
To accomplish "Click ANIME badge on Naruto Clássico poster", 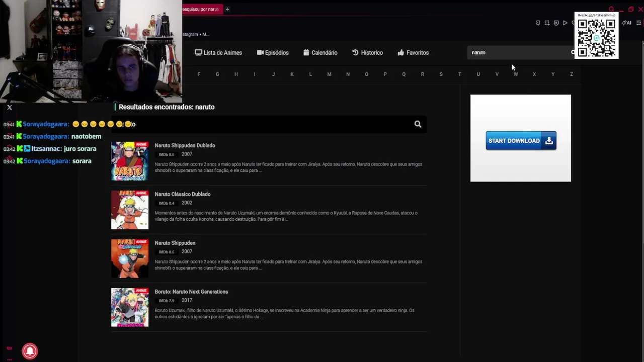I will pyautogui.click(x=141, y=194).
